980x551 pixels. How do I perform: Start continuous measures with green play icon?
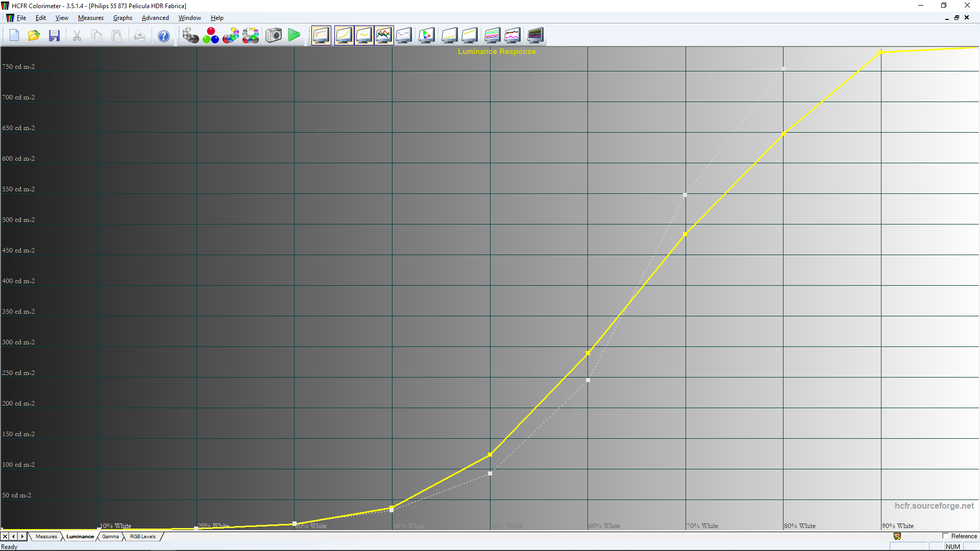[x=294, y=35]
